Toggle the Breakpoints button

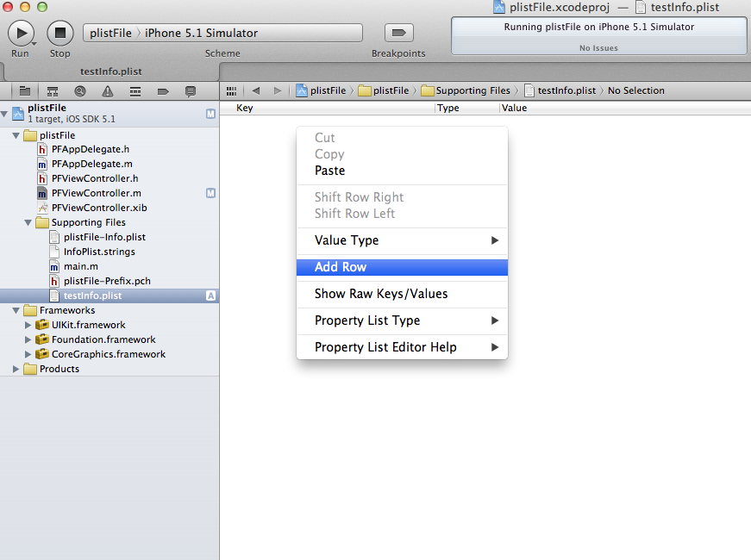coord(399,33)
